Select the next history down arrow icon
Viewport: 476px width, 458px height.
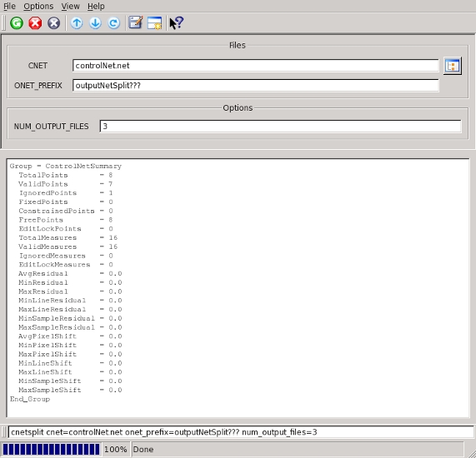95,23
